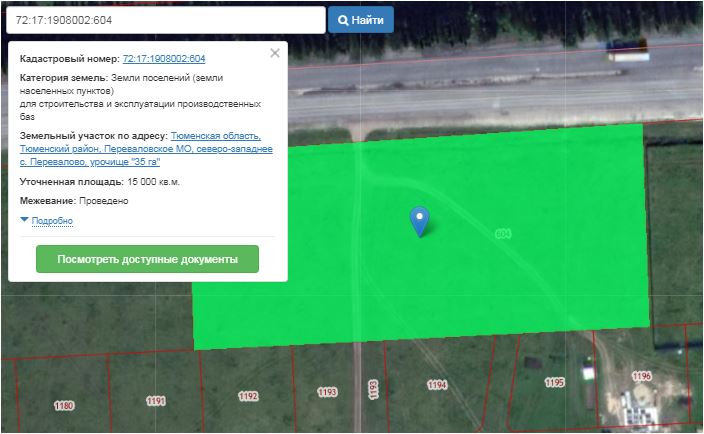Click the truck on the highway
The width and height of the screenshot is (704, 434).
(627, 50)
